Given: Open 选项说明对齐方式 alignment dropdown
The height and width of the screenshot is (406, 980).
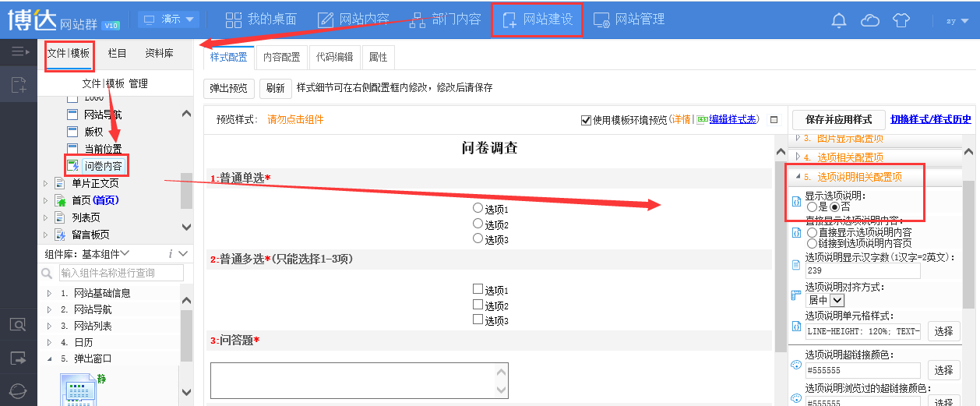Looking at the screenshot, I should tap(837, 300).
